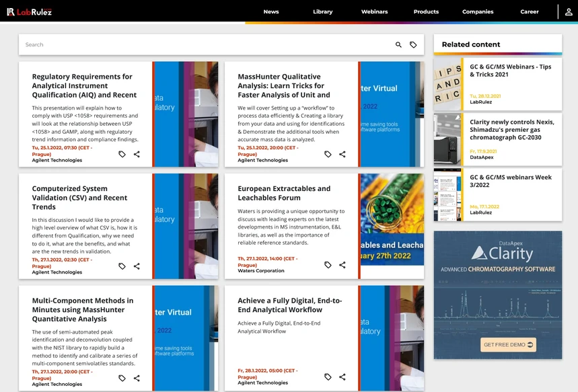Click tag icon on Computerized System Validation card

coord(122,266)
